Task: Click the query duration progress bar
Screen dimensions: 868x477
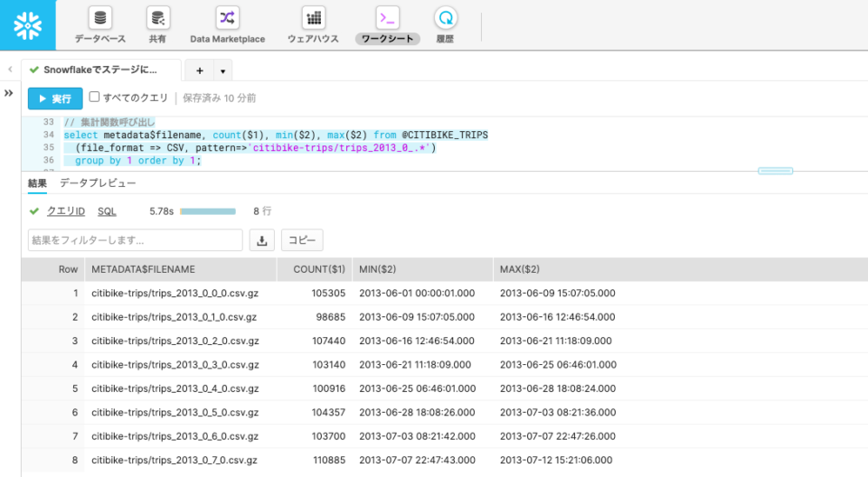Action: [x=208, y=211]
